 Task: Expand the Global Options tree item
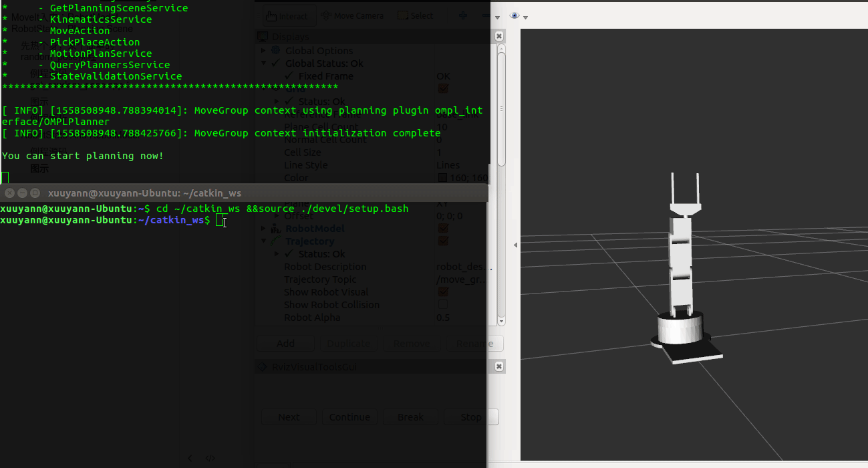tap(263, 50)
